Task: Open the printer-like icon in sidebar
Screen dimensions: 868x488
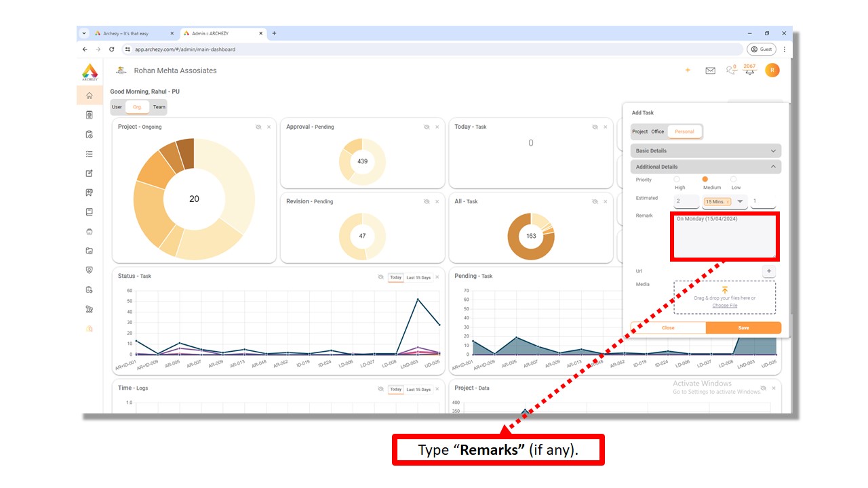Action: (x=90, y=232)
